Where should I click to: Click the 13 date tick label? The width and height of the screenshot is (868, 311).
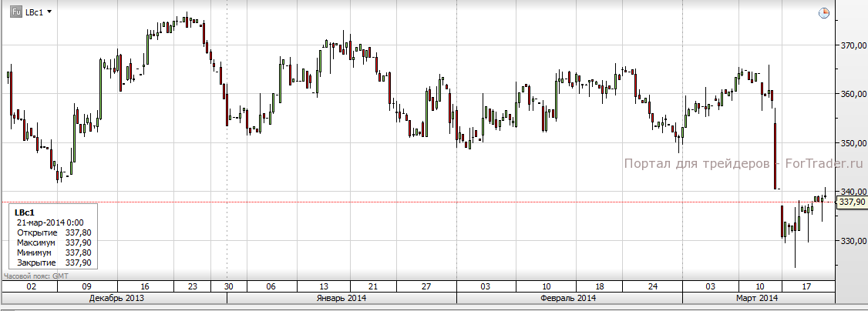click(323, 286)
